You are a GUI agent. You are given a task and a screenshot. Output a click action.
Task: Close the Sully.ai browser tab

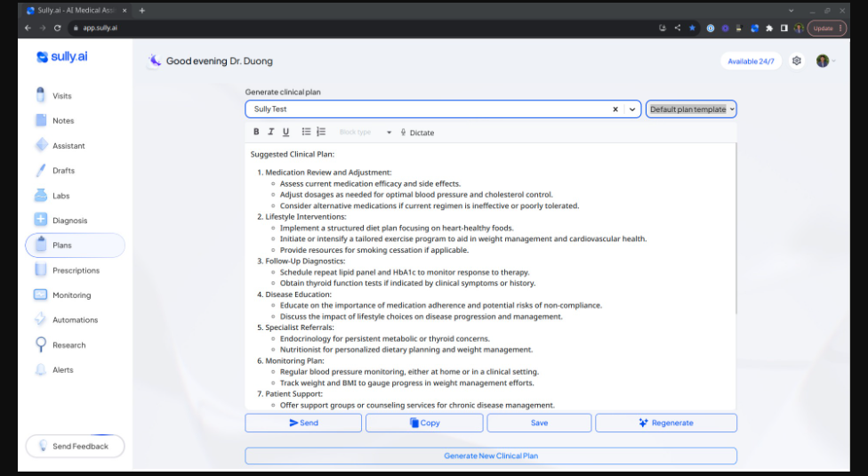[124, 10]
